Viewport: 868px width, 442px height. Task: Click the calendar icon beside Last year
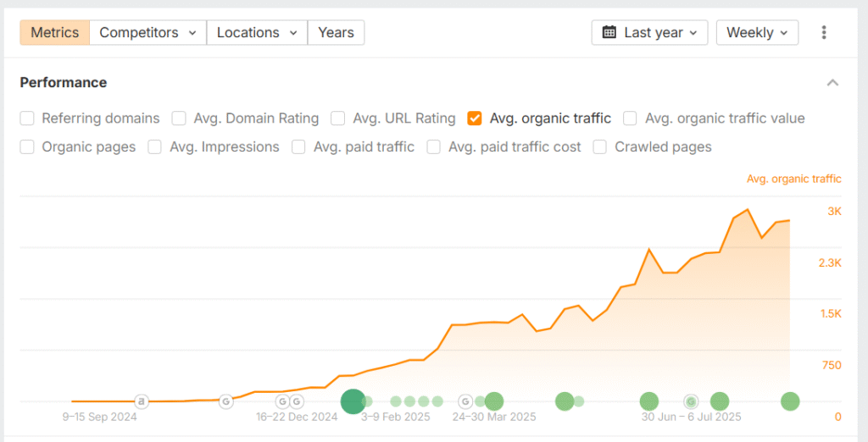coord(609,33)
